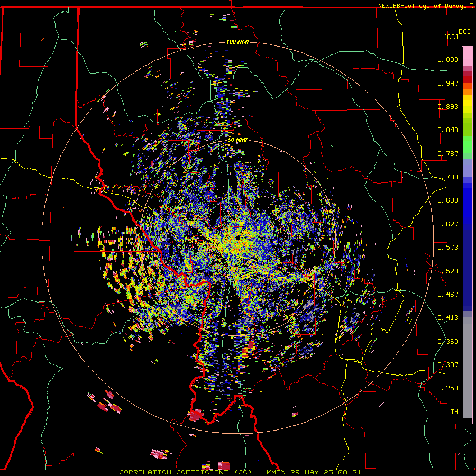
Task: Pick the pink segment at top of color bar
Action: pyautogui.click(x=467, y=57)
